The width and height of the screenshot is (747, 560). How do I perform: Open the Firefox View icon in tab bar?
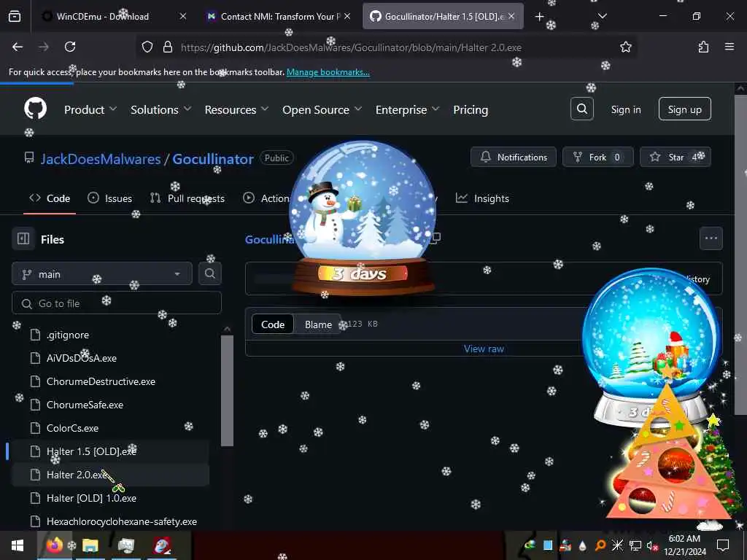(15, 17)
